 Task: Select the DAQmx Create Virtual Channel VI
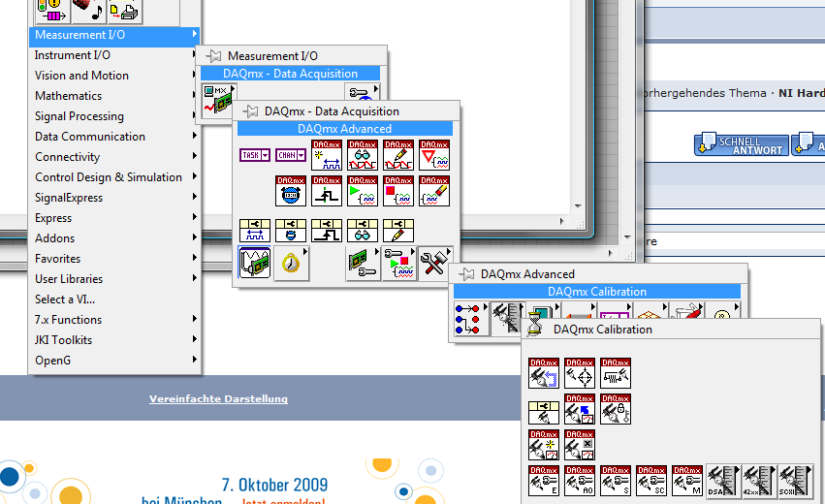(x=326, y=155)
